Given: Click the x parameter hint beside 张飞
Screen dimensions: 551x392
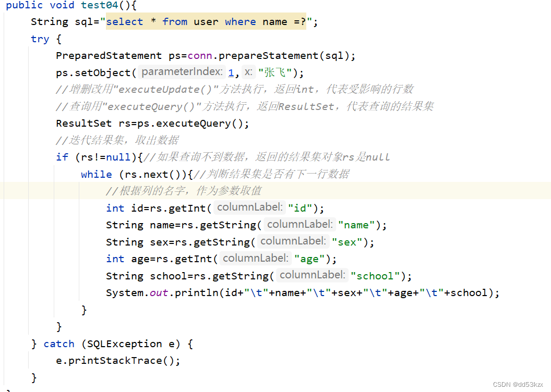Looking at the screenshot, I should [248, 72].
